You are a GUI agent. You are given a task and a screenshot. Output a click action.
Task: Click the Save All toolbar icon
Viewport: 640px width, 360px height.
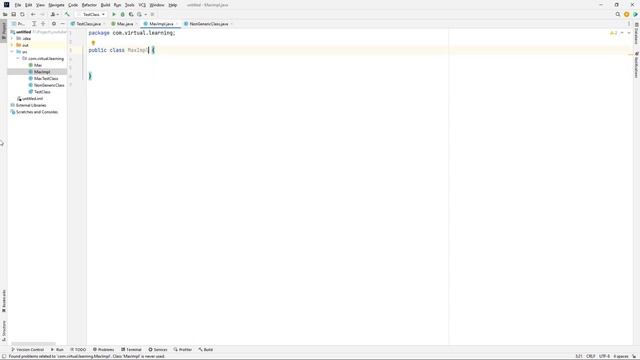coord(13,14)
